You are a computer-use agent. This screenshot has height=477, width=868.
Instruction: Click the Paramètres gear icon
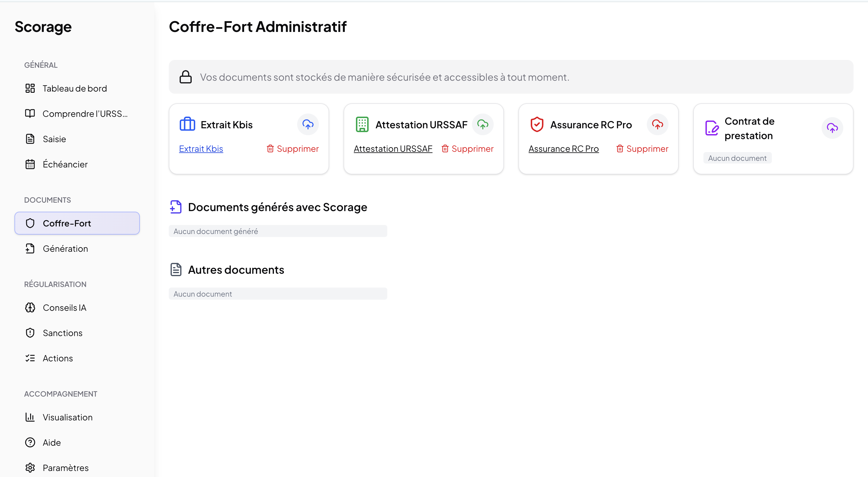pyautogui.click(x=30, y=468)
